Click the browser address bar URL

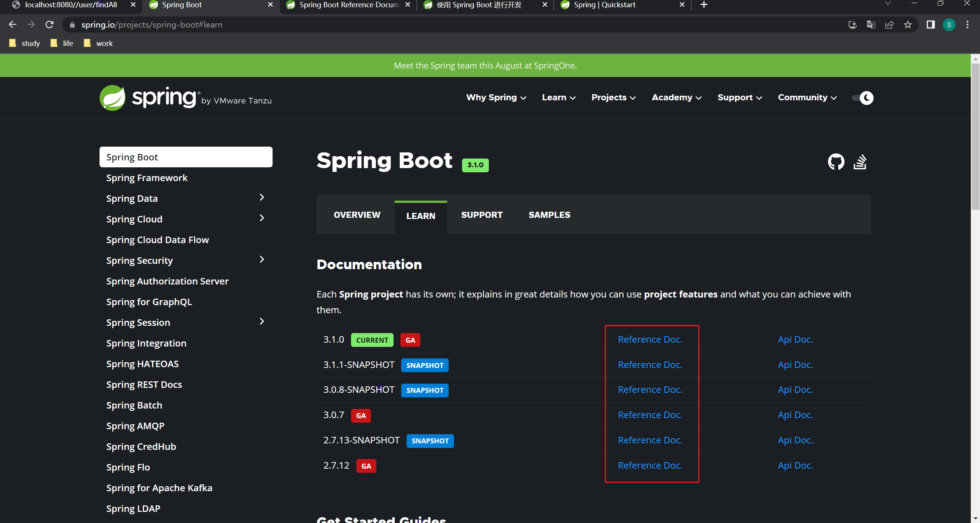(x=152, y=25)
